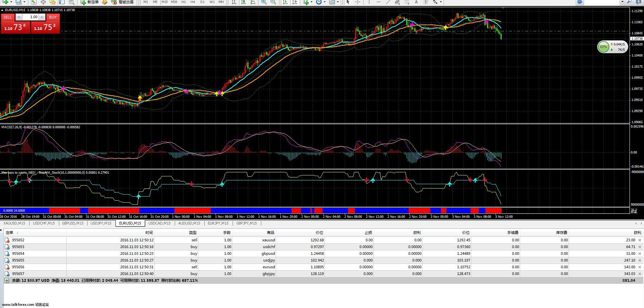Toggle the Terminal panel icon
Screen dimensions: 644x308
(x=62, y=2)
